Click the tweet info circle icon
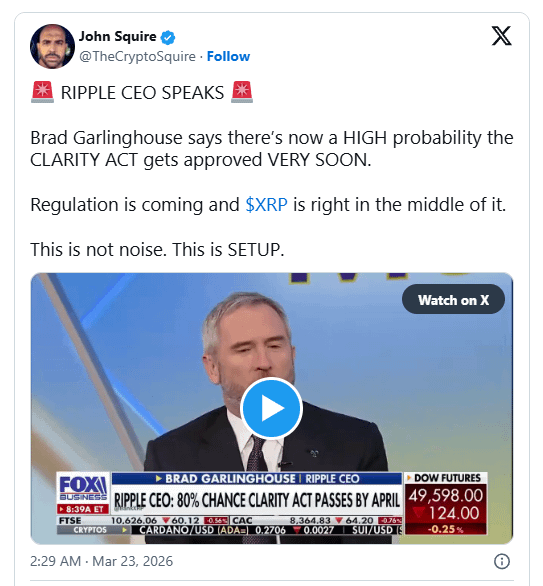This screenshot has height=586, width=543. pos(502,561)
